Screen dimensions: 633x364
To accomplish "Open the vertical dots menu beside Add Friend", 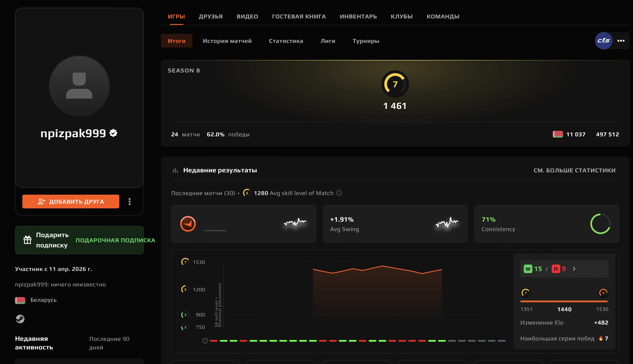I will [130, 202].
